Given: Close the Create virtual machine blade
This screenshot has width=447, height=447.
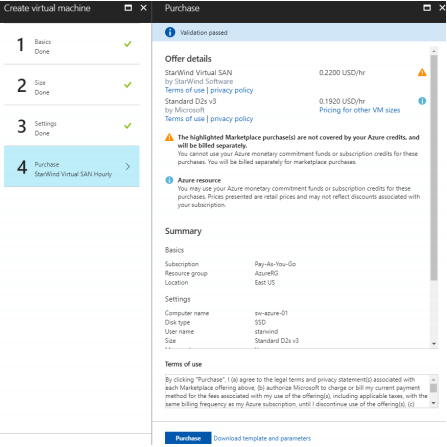Looking at the screenshot, I should click(143, 8).
